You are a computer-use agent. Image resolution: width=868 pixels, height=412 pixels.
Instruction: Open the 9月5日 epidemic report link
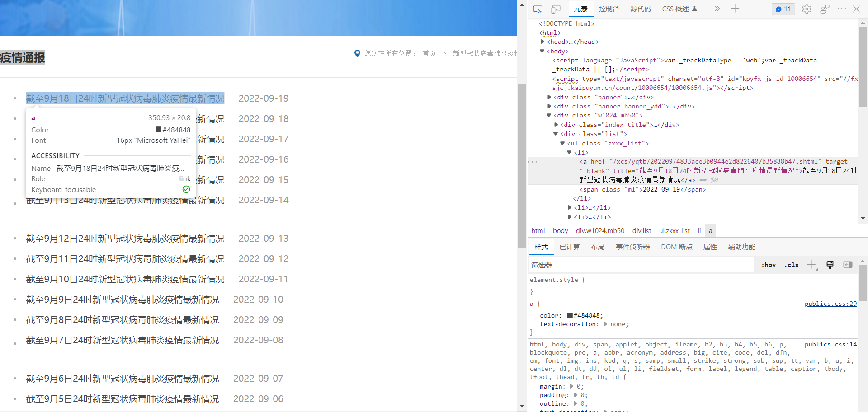[x=123, y=399]
